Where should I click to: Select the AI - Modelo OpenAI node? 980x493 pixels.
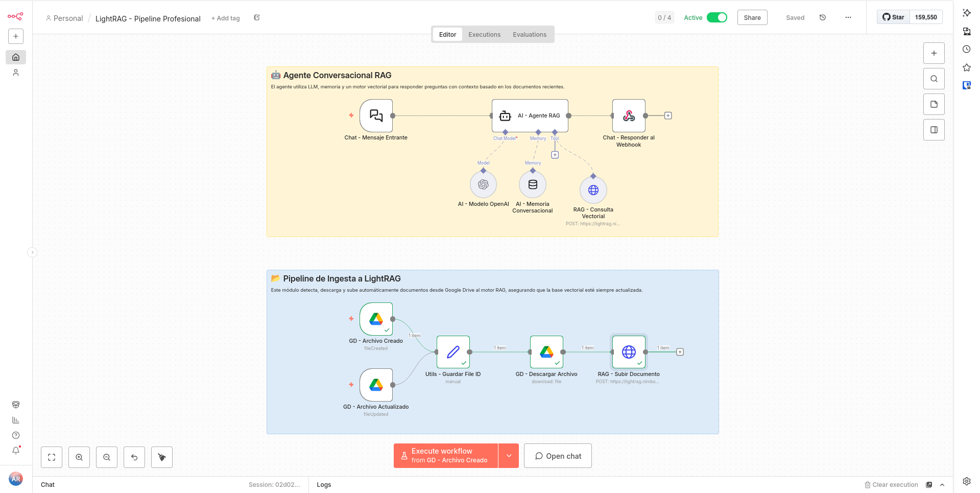[x=483, y=185]
